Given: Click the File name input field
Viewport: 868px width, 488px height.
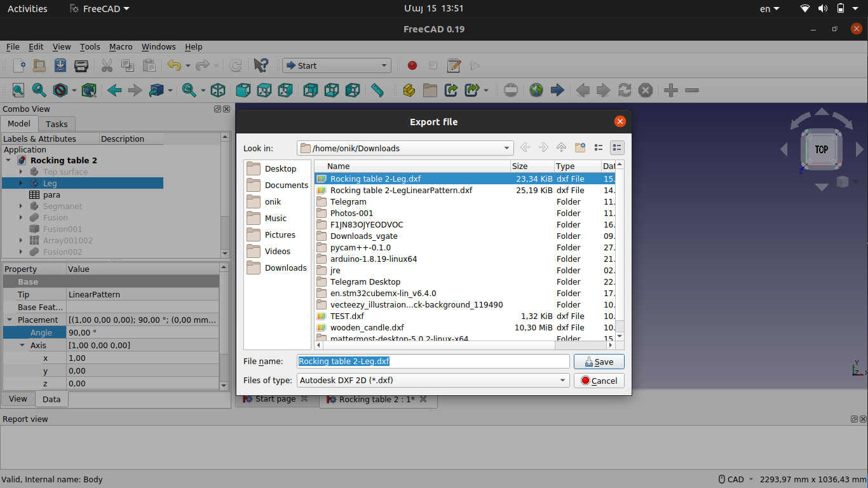Looking at the screenshot, I should click(x=433, y=362).
